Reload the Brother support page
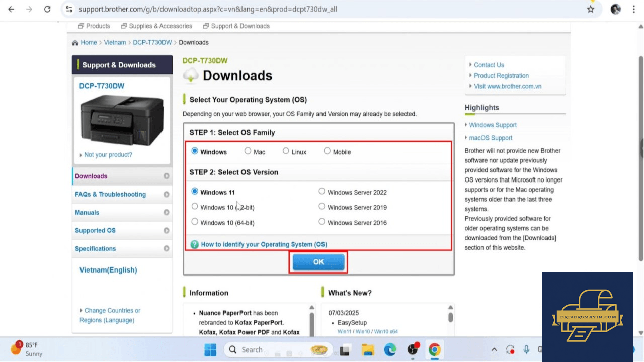 point(47,9)
